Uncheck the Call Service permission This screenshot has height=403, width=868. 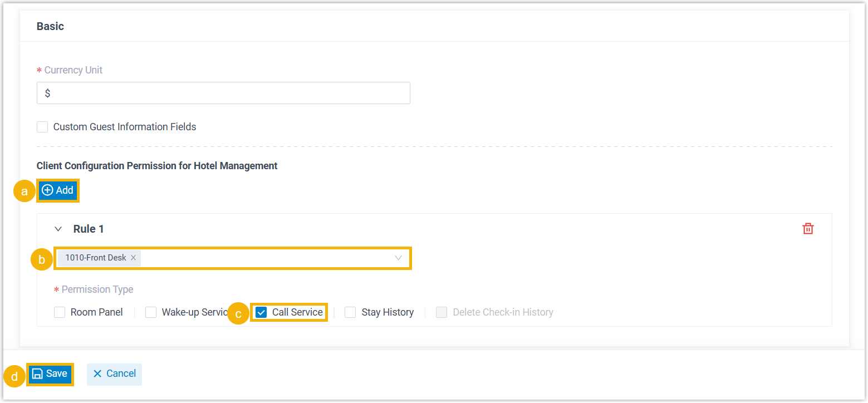261,312
